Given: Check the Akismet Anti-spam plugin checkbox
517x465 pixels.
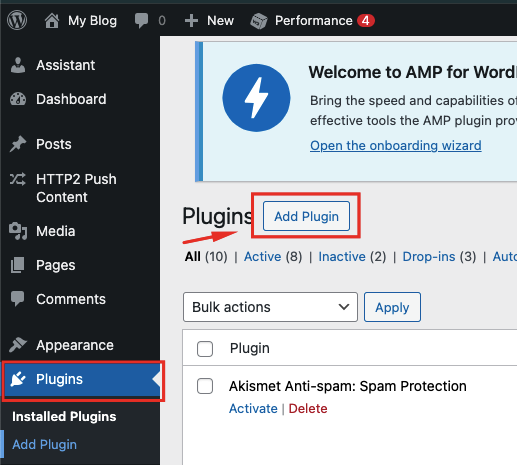Looking at the screenshot, I should 205,386.
